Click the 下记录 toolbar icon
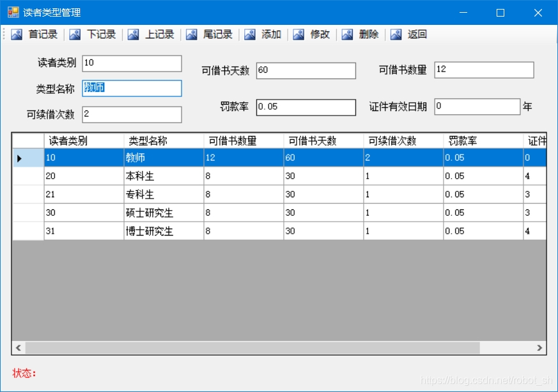558x392 pixels. tap(75, 34)
